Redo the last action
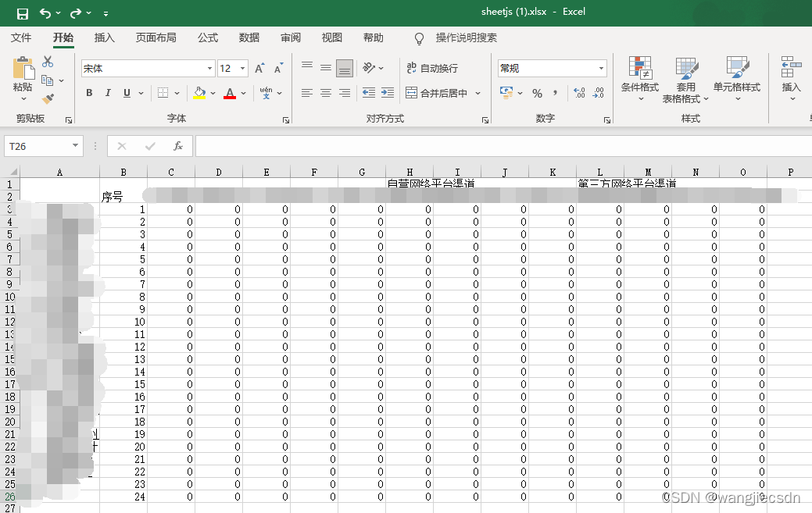This screenshot has height=513, width=812. (x=76, y=13)
